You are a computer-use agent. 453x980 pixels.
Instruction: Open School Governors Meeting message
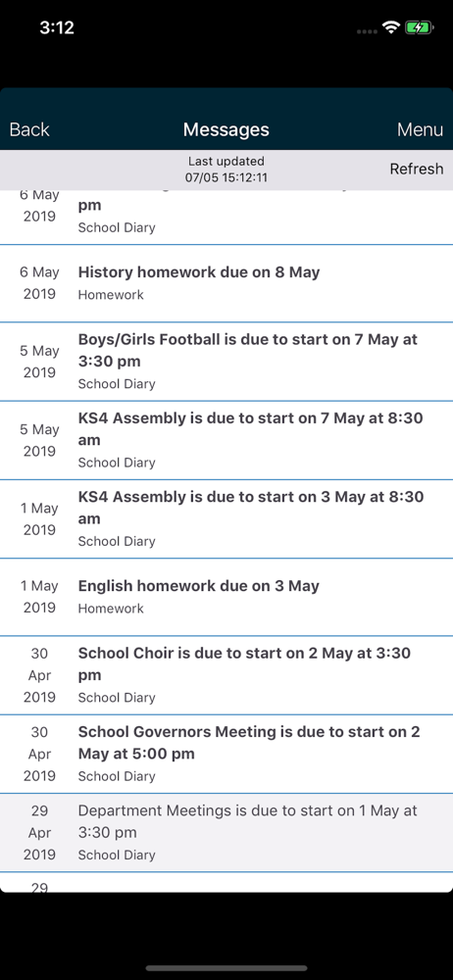[226, 754]
